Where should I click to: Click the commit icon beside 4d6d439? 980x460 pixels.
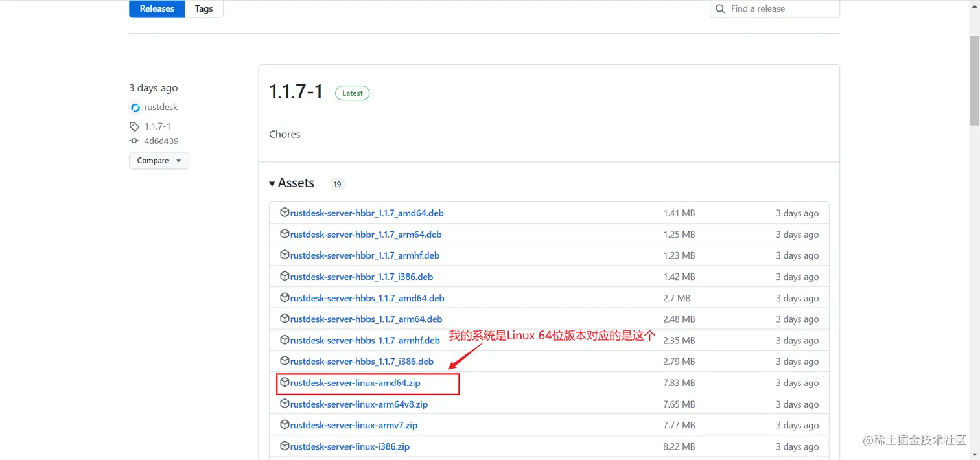pyautogui.click(x=134, y=141)
